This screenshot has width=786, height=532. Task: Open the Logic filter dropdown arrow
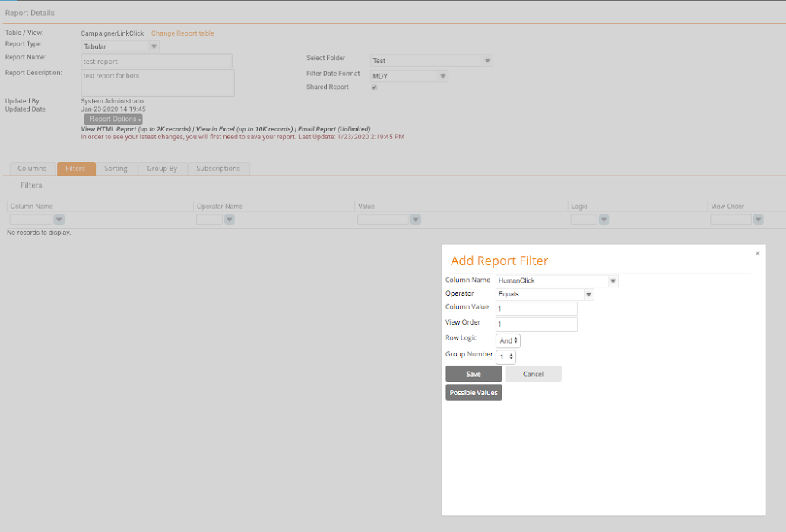point(604,219)
